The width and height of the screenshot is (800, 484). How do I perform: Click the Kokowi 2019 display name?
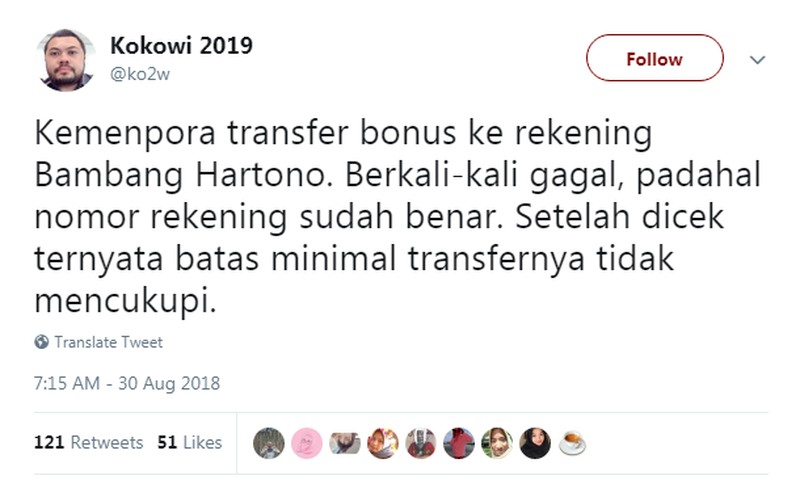coord(181,46)
